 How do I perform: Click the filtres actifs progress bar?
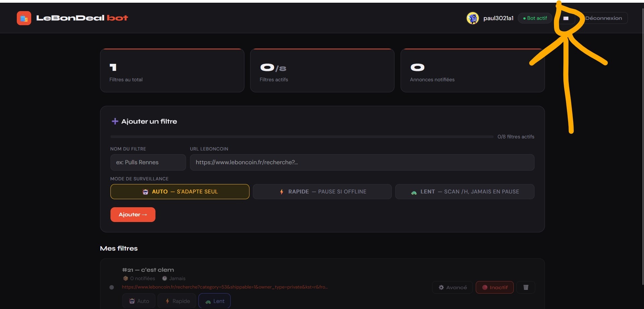tap(302, 137)
